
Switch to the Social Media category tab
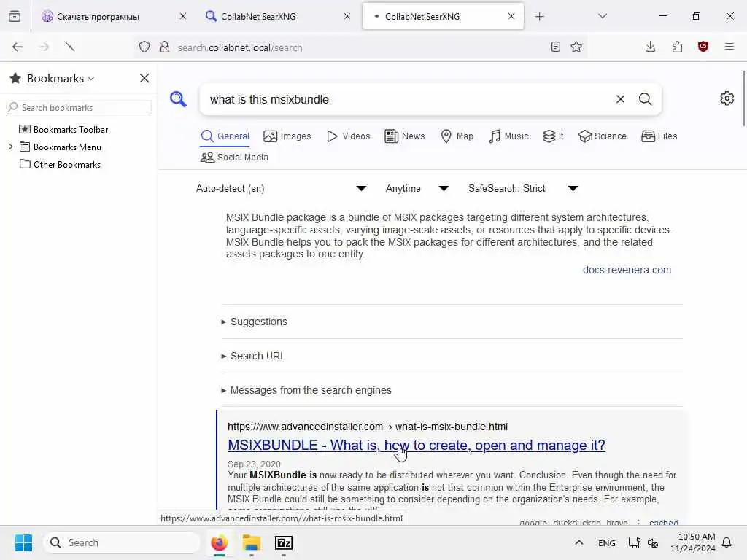(234, 157)
